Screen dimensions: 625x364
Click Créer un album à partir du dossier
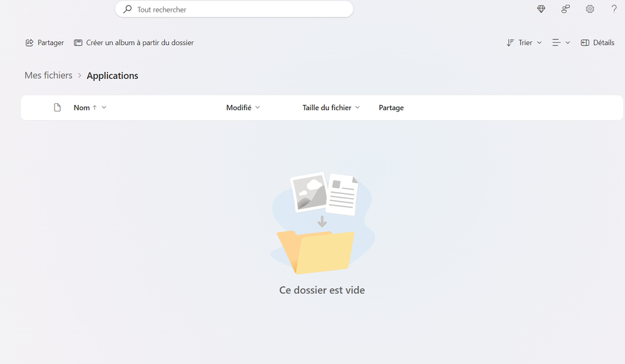click(x=134, y=43)
